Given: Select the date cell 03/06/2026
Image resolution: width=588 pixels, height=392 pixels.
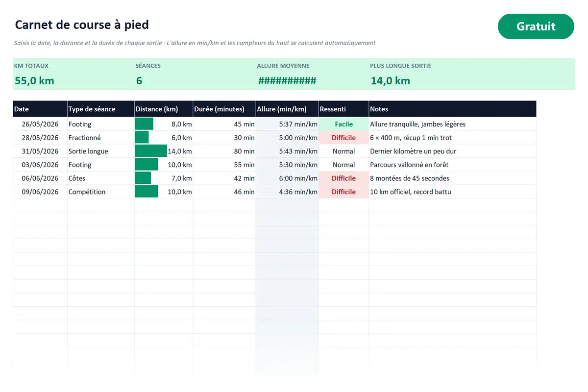Looking at the screenshot, I should click(40, 165).
